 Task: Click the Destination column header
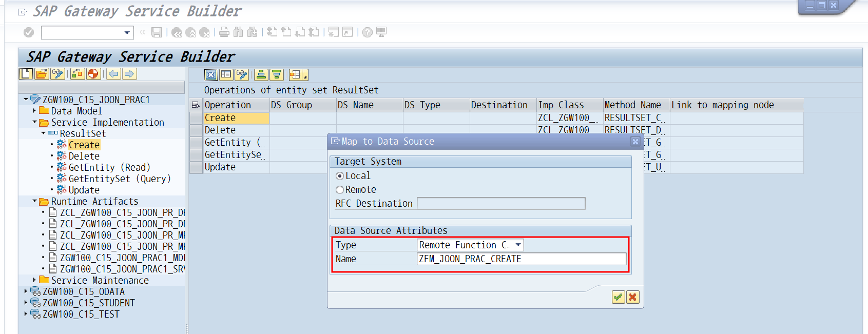tap(503, 105)
